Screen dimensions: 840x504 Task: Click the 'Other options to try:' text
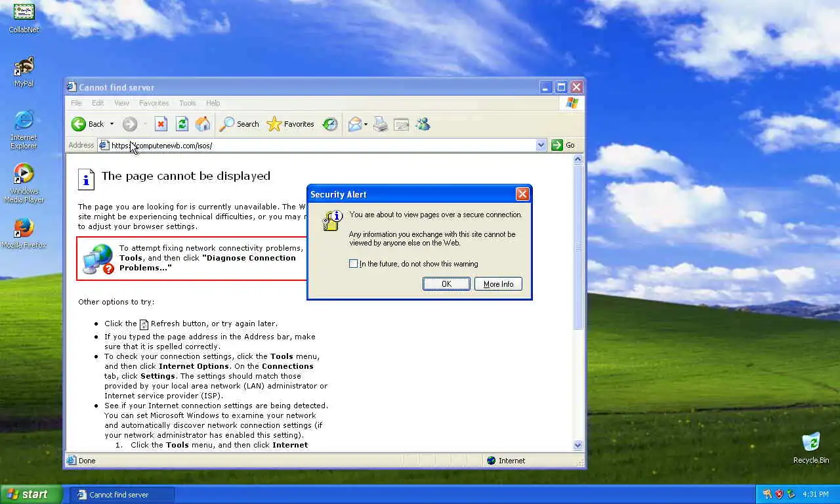point(116,302)
